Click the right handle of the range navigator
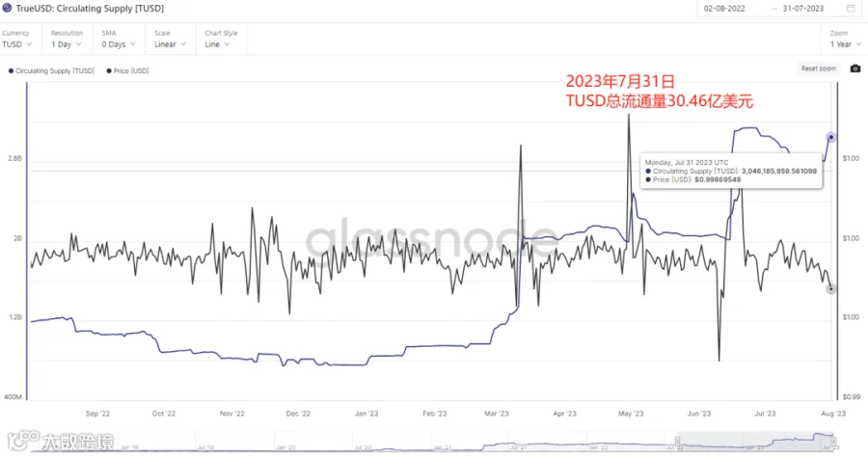This screenshot has height=458, width=868. 834,442
